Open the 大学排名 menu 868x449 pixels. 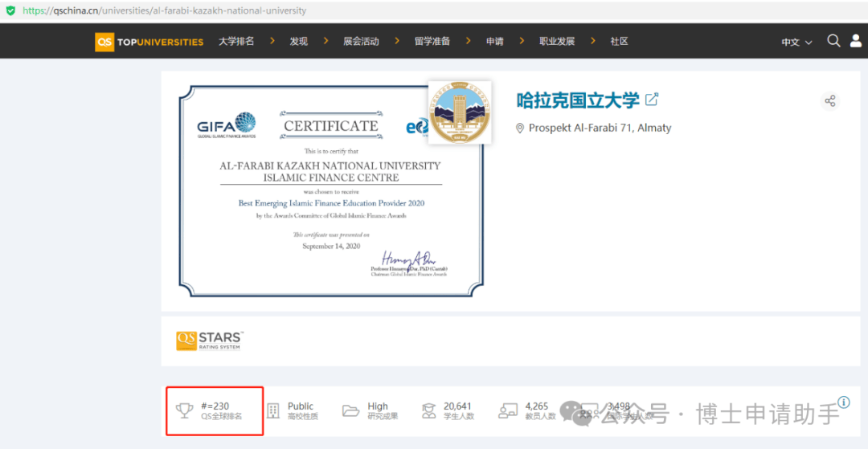click(x=236, y=42)
